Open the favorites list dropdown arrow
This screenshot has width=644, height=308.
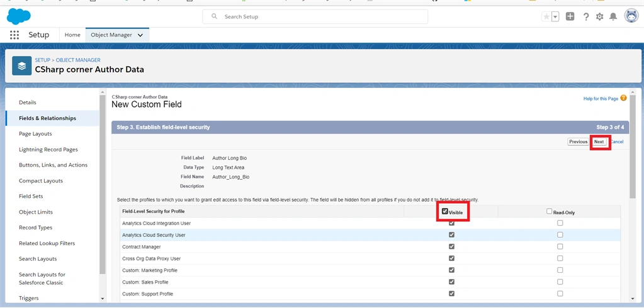tap(555, 17)
